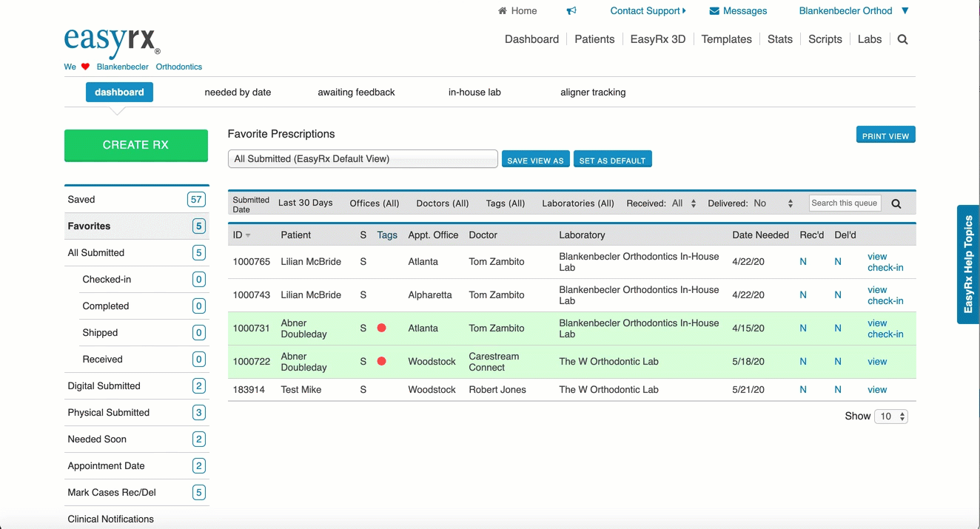Click the queue search magnifier icon

click(896, 204)
